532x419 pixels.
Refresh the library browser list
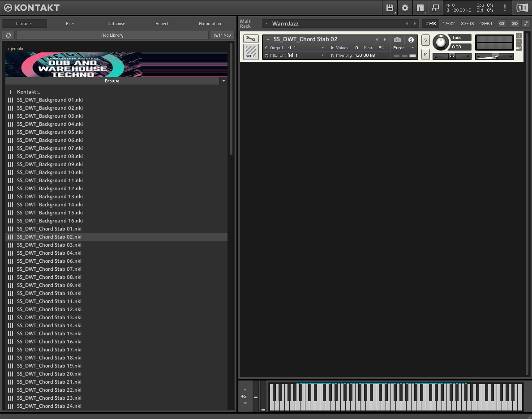point(9,35)
